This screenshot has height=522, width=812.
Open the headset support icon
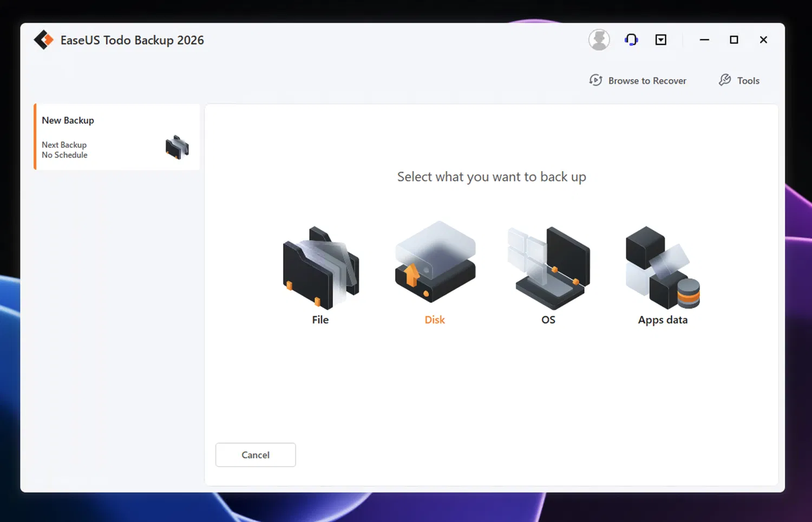[x=631, y=40]
